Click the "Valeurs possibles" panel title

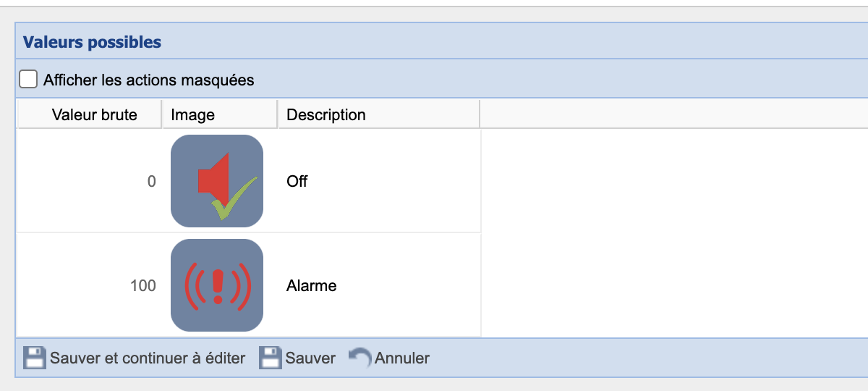click(92, 43)
